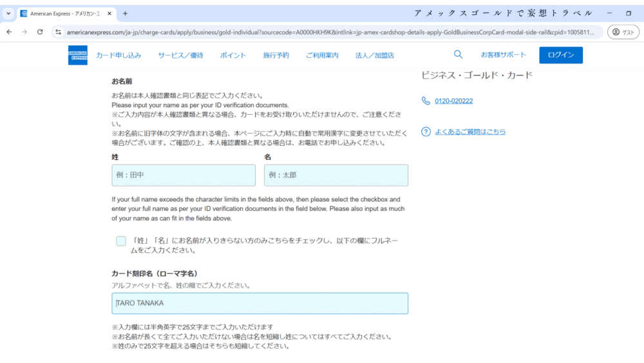Screen dimensions: 644x363
Task: Reload the page with the refresh icon
Action: tap(40, 32)
